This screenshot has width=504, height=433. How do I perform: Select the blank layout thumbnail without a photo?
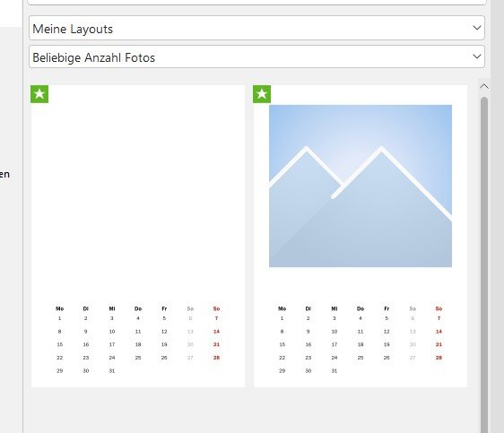[x=138, y=236]
